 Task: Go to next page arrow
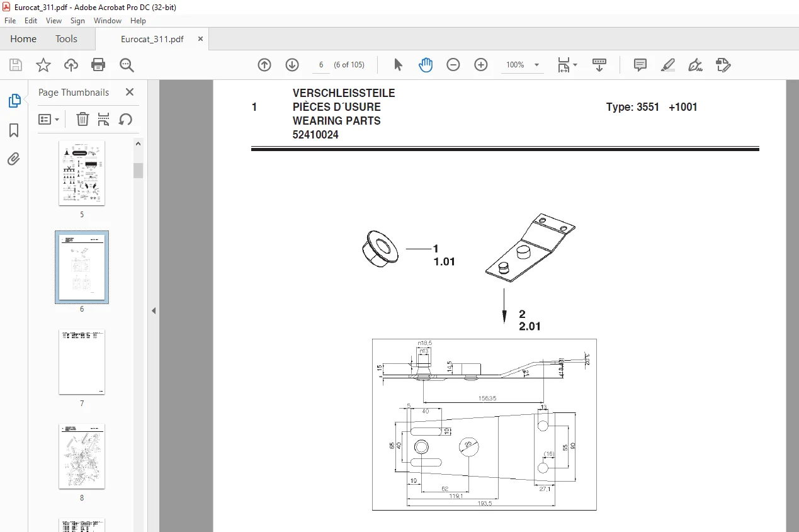tap(292, 65)
